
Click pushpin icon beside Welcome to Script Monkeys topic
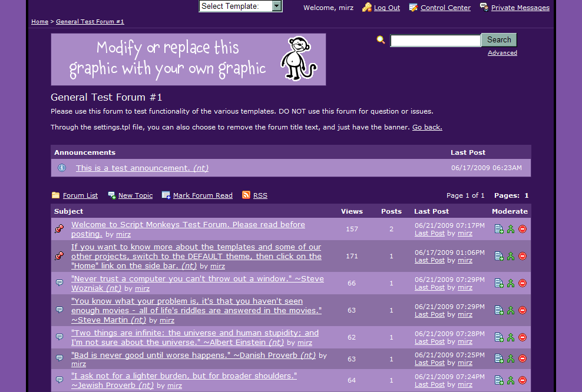click(59, 229)
